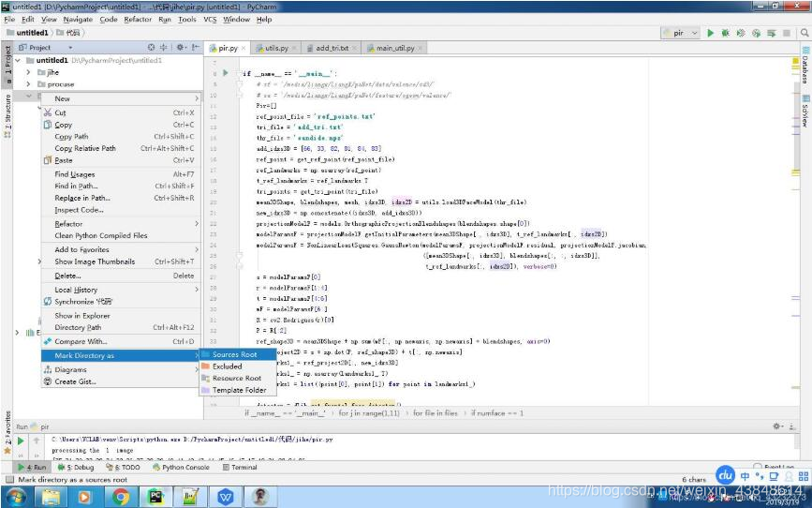Click the up arrow in Run panel

tap(37, 441)
